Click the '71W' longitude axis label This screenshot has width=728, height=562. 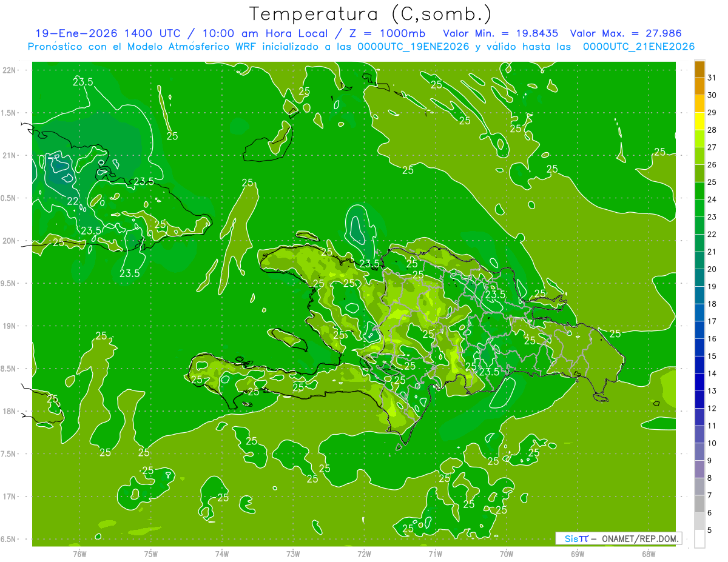435,554
